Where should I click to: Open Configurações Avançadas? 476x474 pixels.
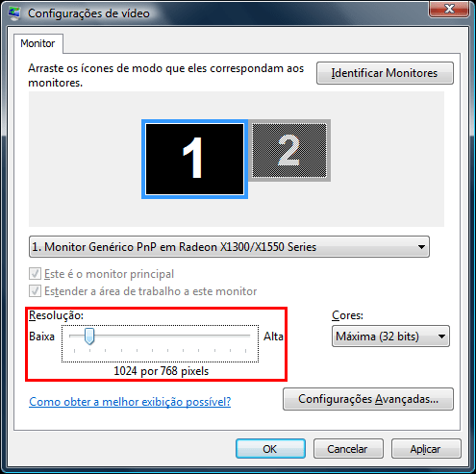[x=368, y=399]
